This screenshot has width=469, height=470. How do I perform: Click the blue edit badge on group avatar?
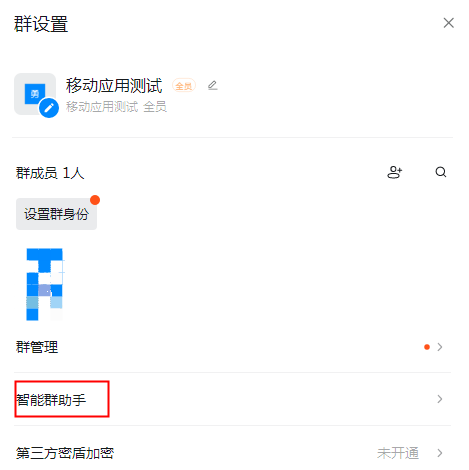49,108
